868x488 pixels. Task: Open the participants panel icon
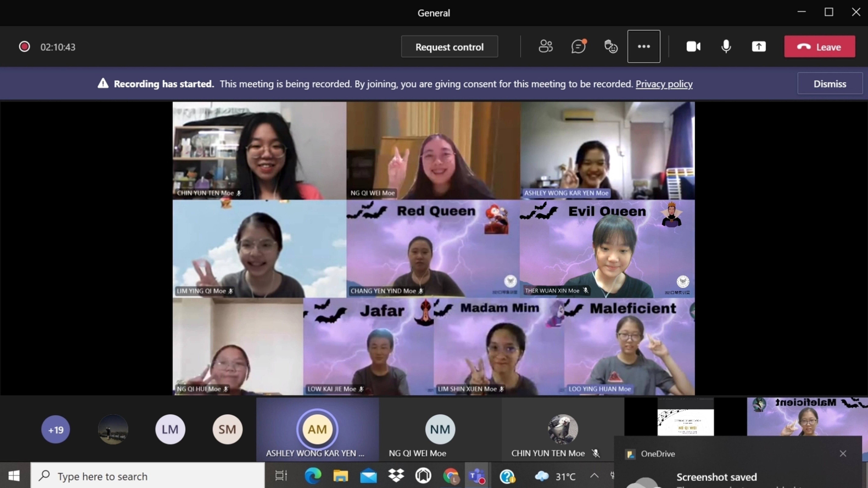tap(545, 46)
